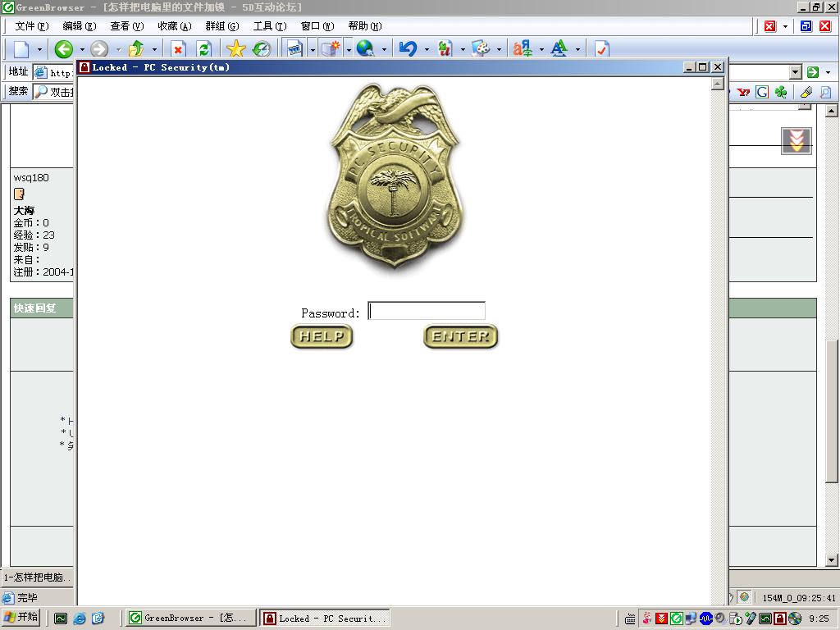
Task: Click the Google 'G' search icon
Action: point(762,92)
